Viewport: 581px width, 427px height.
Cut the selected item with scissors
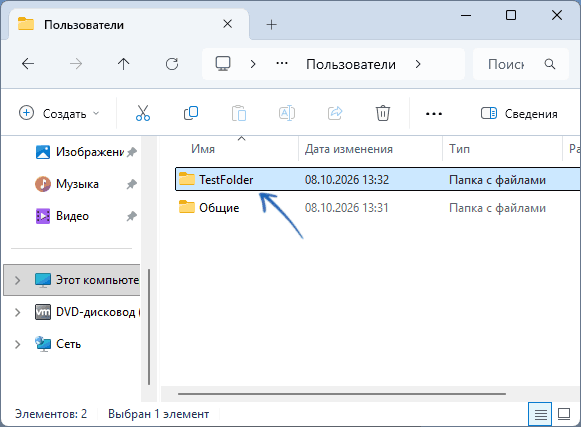point(143,113)
